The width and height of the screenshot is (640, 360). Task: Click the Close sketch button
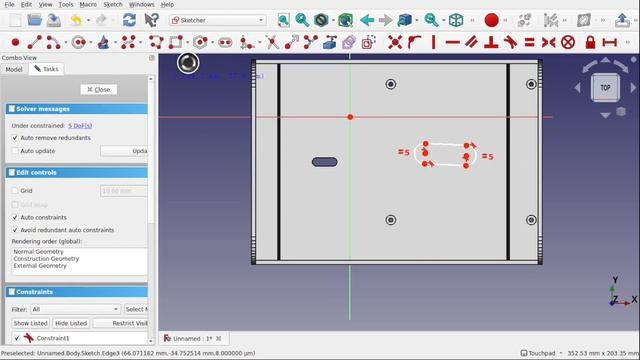(x=99, y=89)
